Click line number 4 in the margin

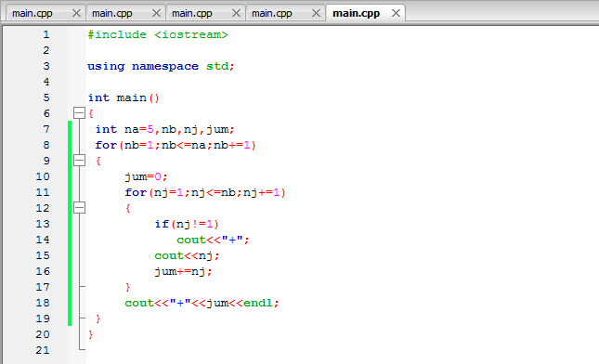point(46,82)
